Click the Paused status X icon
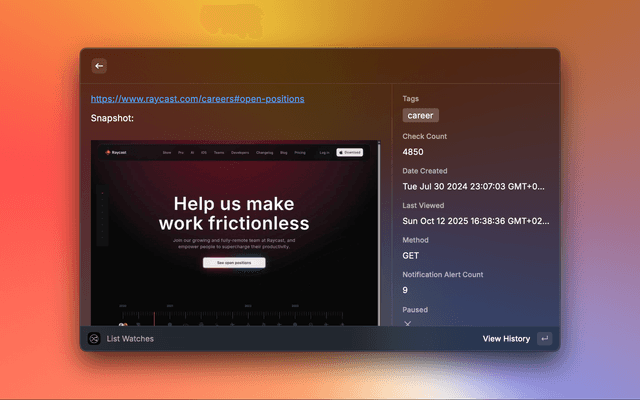640x400 pixels. pyautogui.click(x=407, y=323)
